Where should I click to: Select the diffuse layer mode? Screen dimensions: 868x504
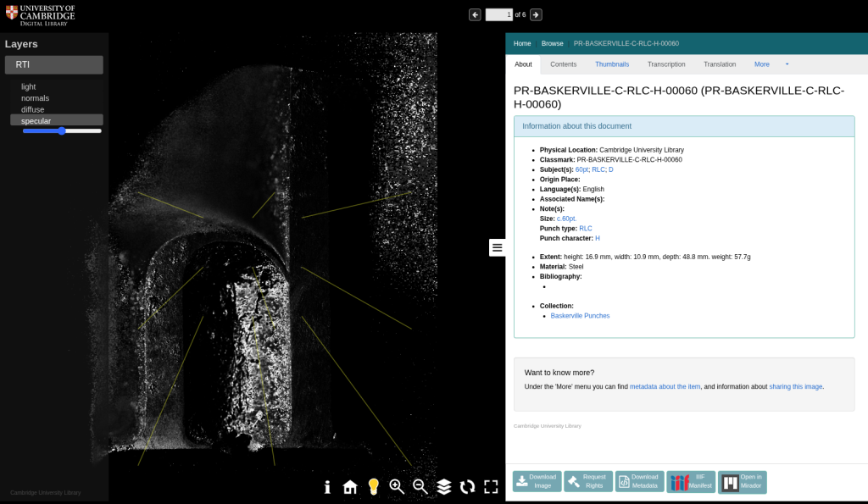click(33, 109)
